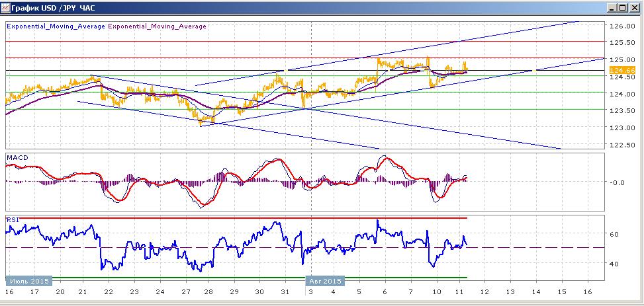Click the green 123.50 support line
The height and width of the screenshot is (306, 644).
304,109
